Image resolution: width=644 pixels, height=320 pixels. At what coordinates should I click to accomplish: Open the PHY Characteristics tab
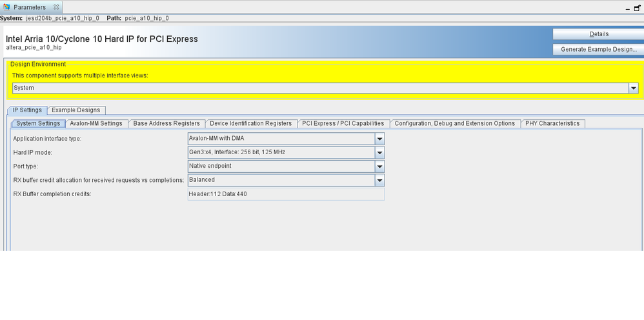point(553,124)
